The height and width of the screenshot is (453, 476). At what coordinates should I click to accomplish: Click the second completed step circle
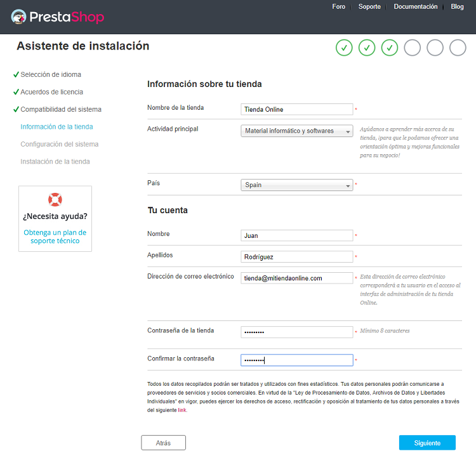coord(367,48)
